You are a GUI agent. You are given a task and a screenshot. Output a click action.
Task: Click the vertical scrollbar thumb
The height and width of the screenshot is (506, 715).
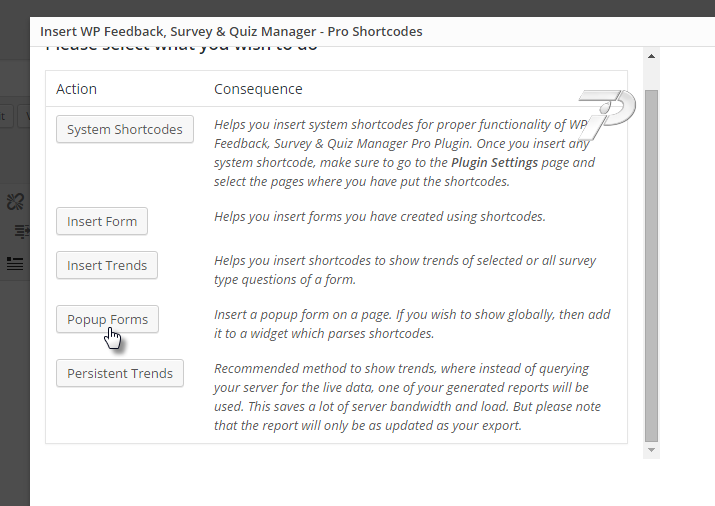point(651,266)
